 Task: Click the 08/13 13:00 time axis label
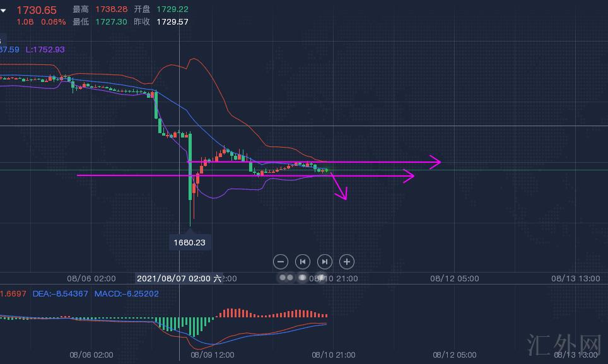pyautogui.click(x=575, y=278)
